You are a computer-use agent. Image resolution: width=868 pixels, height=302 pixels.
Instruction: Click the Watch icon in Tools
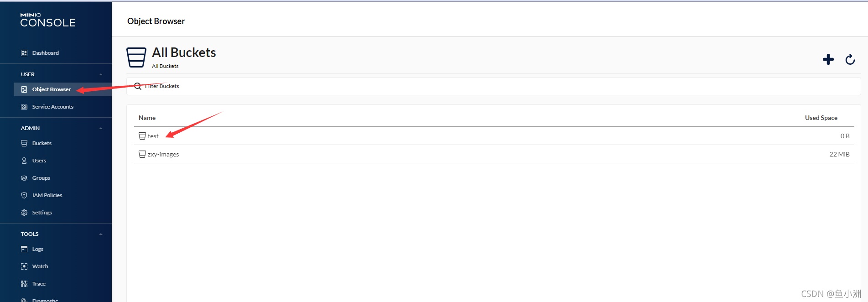point(24,266)
